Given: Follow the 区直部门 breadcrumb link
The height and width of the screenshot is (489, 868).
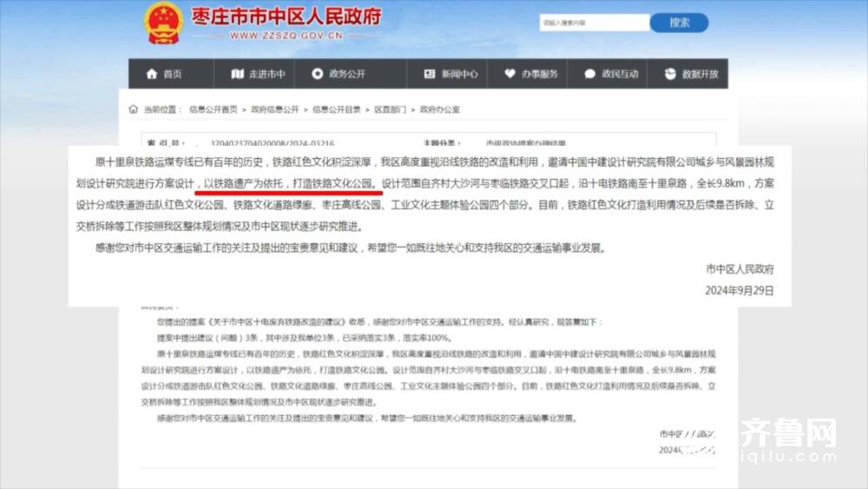Looking at the screenshot, I should pyautogui.click(x=391, y=109).
